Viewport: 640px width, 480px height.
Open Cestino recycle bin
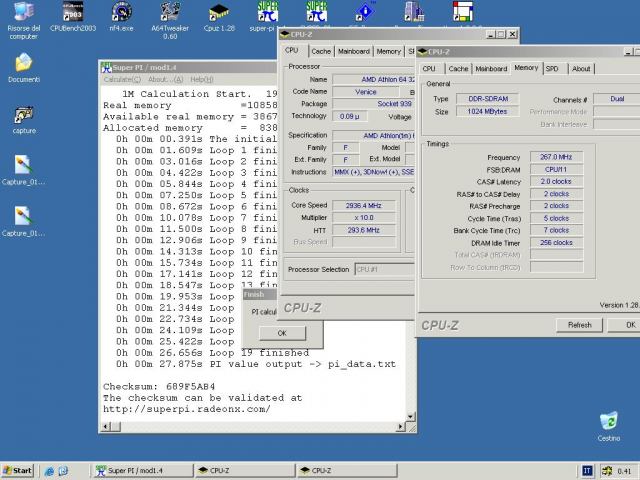click(609, 427)
